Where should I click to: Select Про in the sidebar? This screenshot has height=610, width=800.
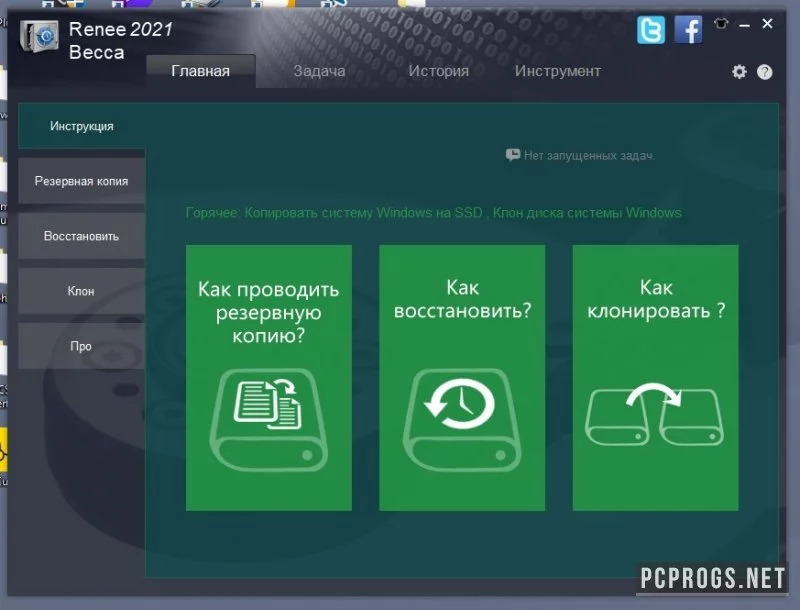82,346
